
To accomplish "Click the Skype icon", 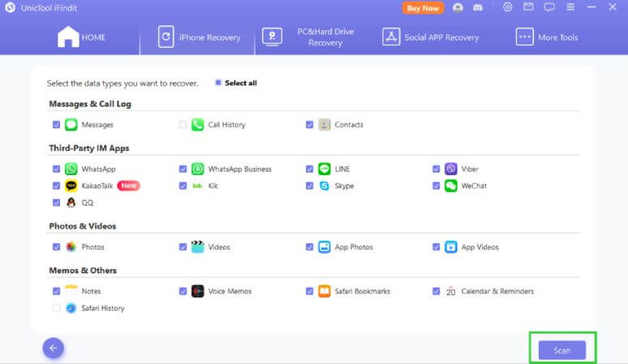I will (324, 186).
